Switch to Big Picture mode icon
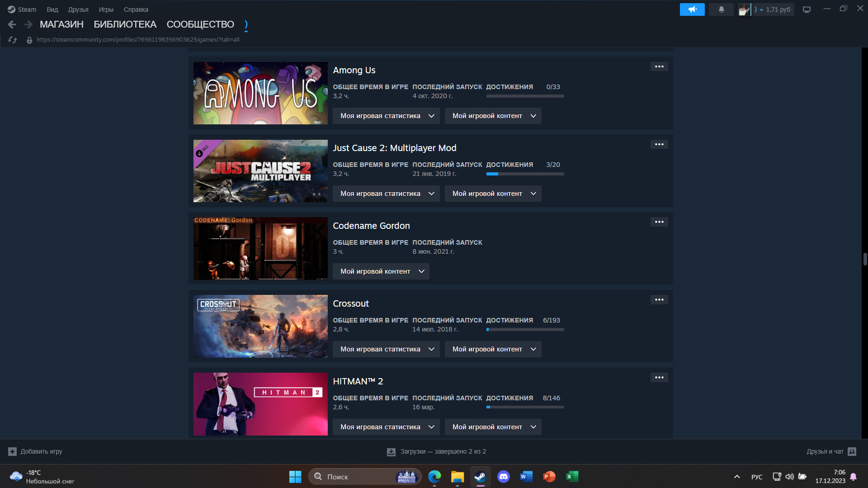Image resolution: width=868 pixels, height=488 pixels. tap(807, 9)
